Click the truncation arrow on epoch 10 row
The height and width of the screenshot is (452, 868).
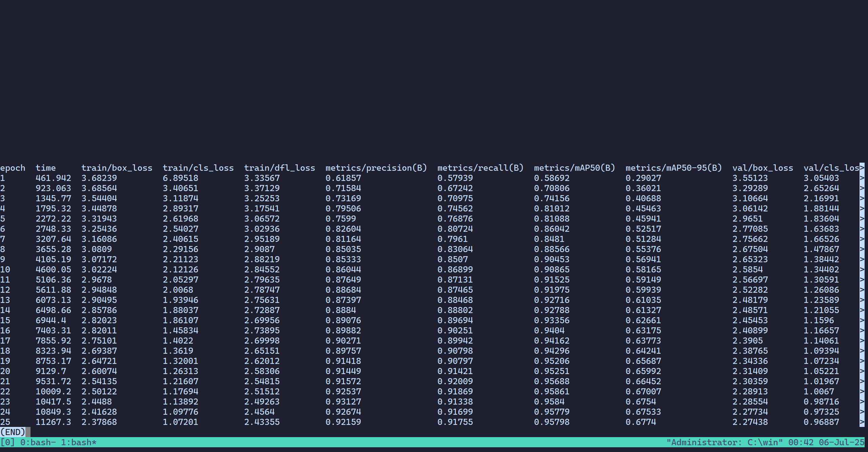(x=862, y=270)
